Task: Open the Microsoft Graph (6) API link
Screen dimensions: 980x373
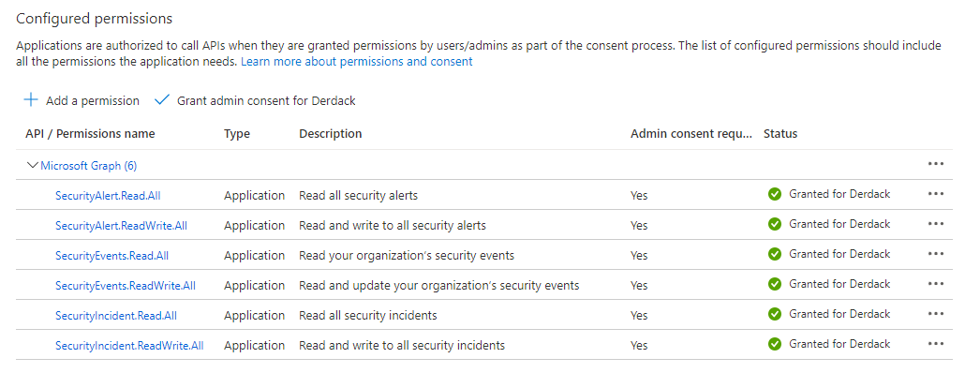Action: click(89, 166)
